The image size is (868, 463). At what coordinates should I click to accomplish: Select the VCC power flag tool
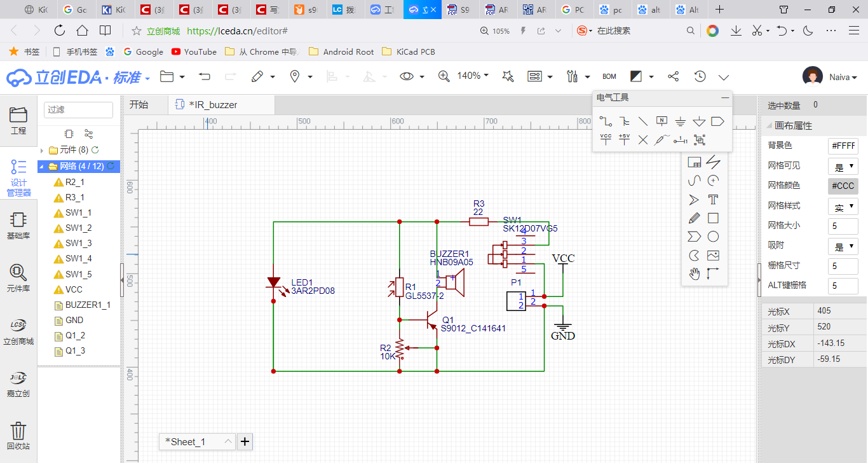[x=605, y=139]
